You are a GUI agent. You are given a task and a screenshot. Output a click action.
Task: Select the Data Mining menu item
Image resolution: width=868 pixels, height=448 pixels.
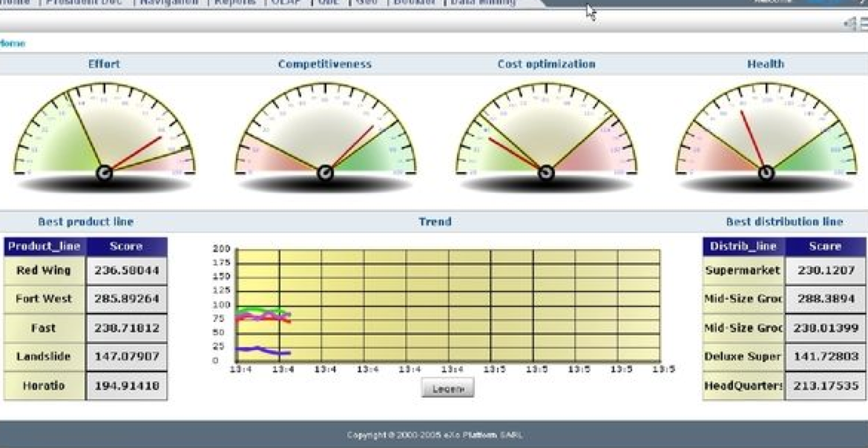pyautogui.click(x=481, y=3)
